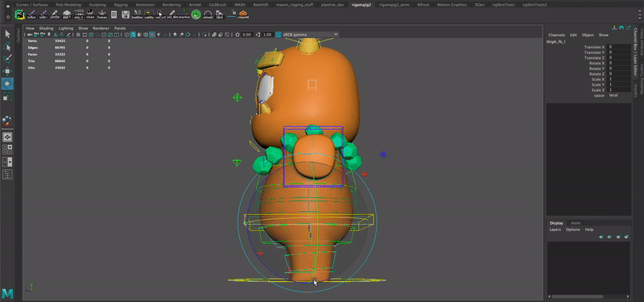The image size is (644, 302).
Task: Click the Translate X value field
Action: [619, 48]
